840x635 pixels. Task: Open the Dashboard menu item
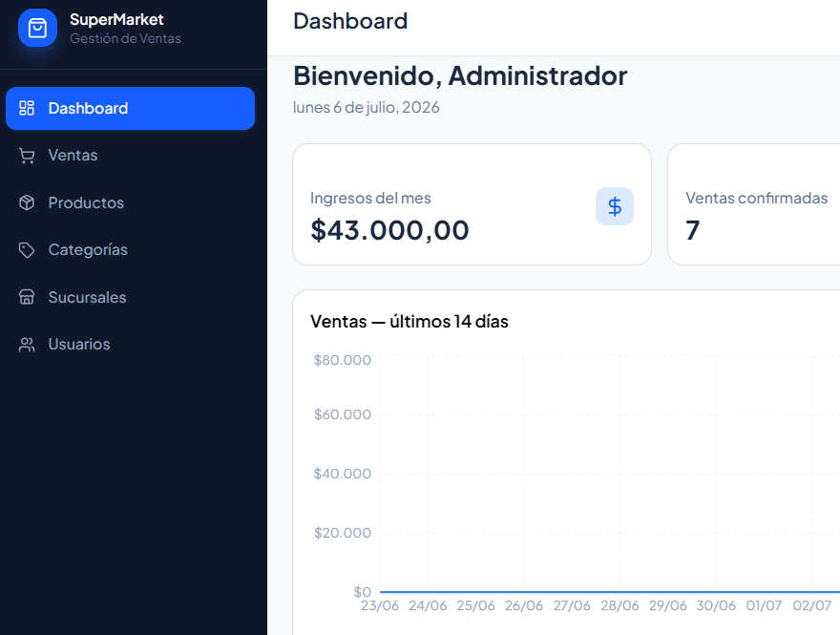(x=130, y=108)
